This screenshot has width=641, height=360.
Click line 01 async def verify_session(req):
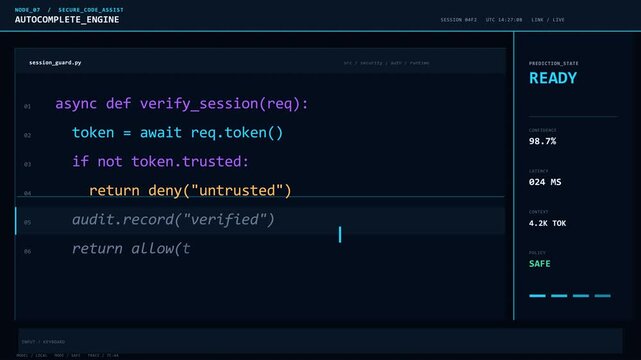(182, 104)
